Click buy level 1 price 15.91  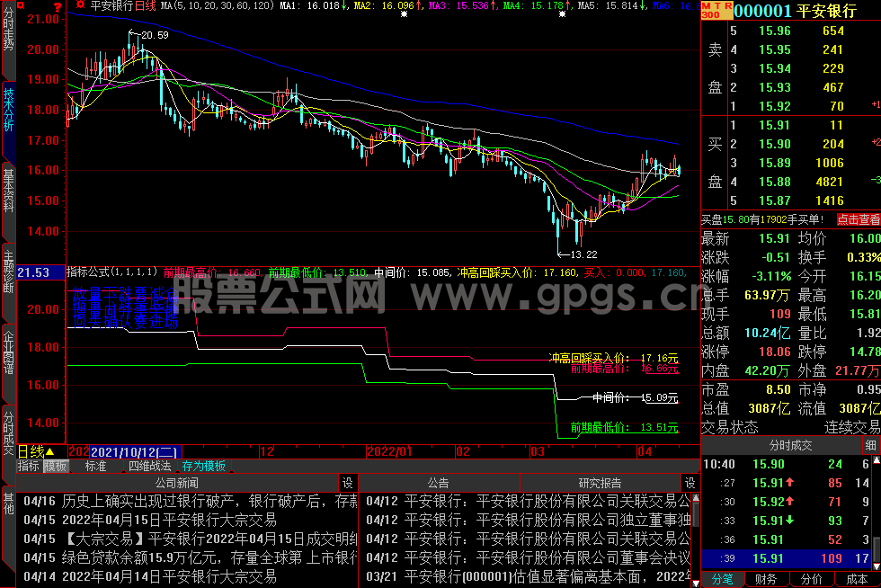pyautogui.click(x=775, y=125)
